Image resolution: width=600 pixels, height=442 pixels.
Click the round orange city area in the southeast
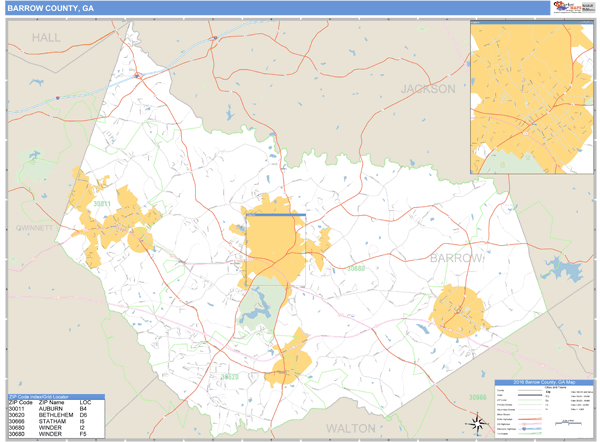click(459, 312)
